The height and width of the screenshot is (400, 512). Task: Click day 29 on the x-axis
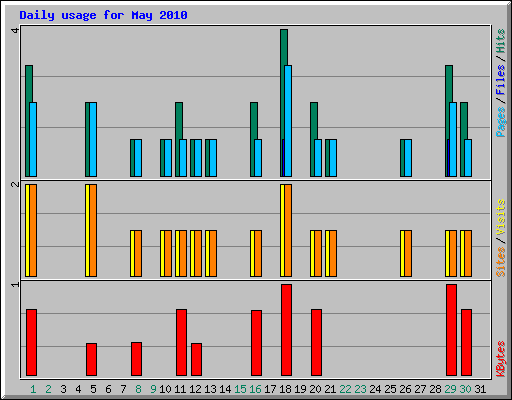pos(450,389)
